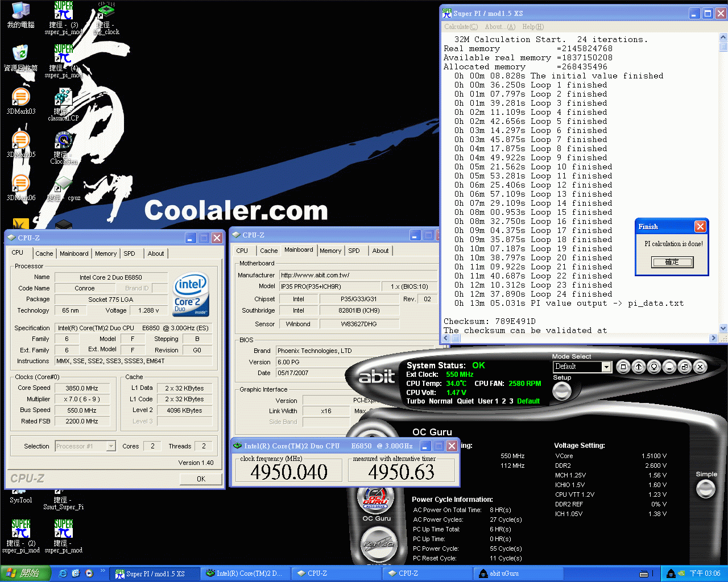Click the Model field IP35 PRO(P35+ICH9R)
728x582 pixels.
coord(330,286)
